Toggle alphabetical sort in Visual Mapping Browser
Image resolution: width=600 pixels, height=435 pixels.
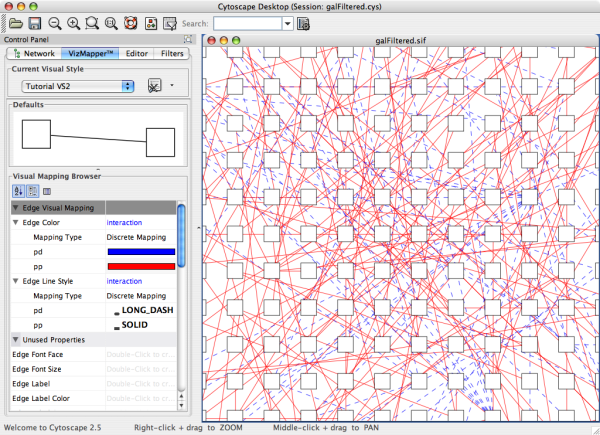[x=18, y=191]
